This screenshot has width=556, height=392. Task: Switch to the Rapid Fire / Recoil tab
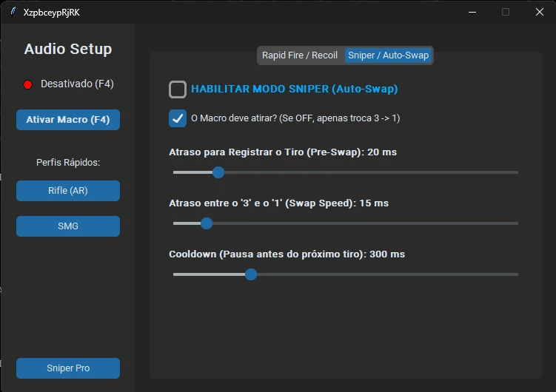[300, 55]
